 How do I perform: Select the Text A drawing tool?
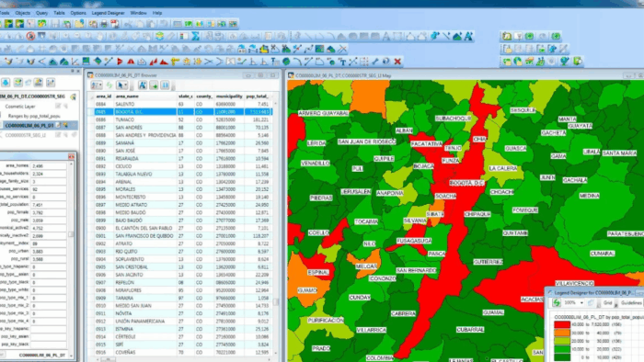point(386,37)
